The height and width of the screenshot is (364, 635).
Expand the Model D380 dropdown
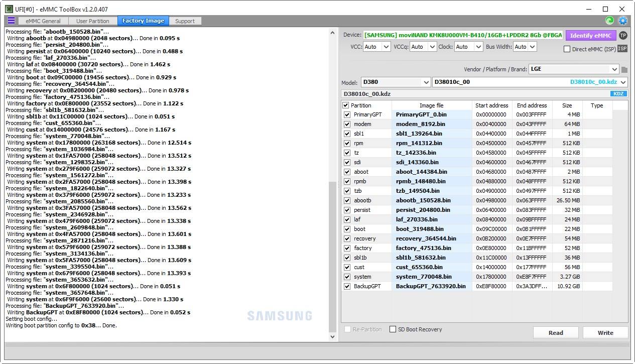coord(396,82)
